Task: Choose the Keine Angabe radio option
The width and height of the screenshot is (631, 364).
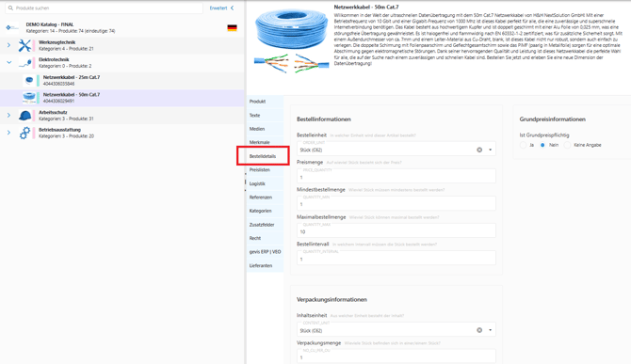Action: coord(567,145)
